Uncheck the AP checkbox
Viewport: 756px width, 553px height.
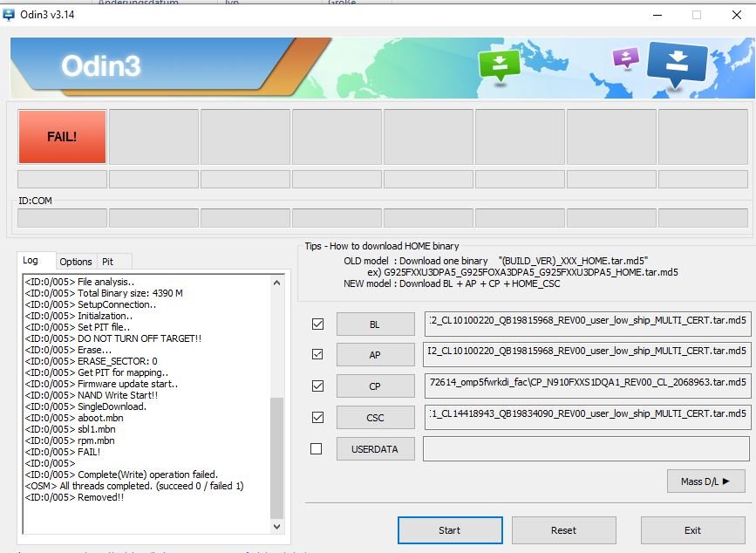[x=317, y=354]
